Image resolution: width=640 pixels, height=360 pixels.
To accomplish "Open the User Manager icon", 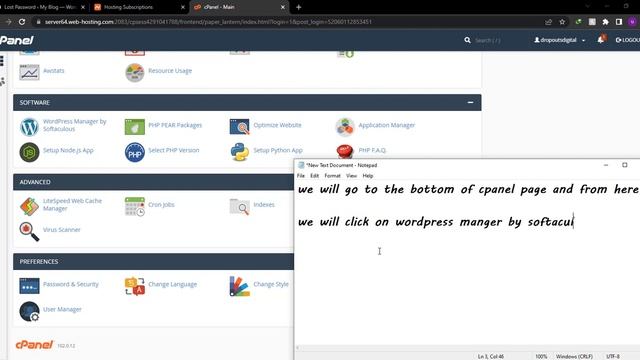I will (x=29, y=311).
